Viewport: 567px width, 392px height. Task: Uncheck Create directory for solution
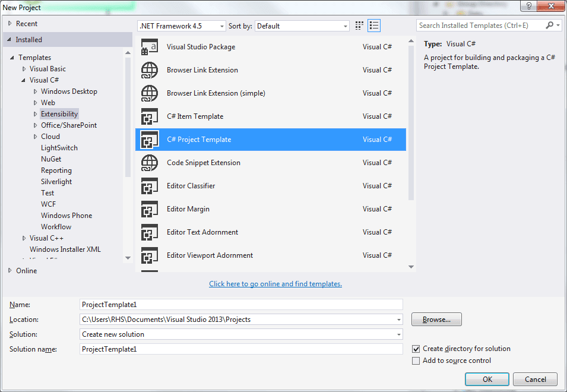(416, 349)
